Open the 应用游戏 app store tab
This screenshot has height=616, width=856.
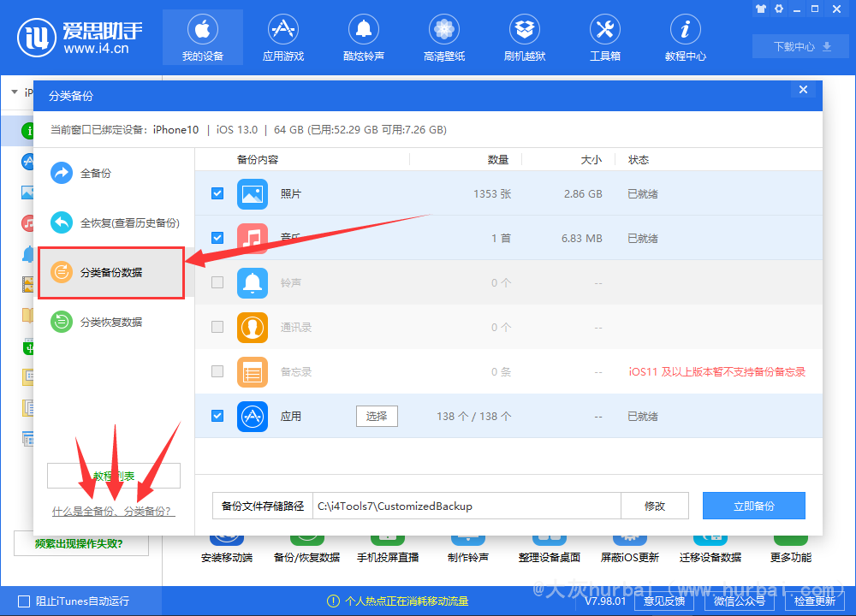pyautogui.click(x=282, y=38)
